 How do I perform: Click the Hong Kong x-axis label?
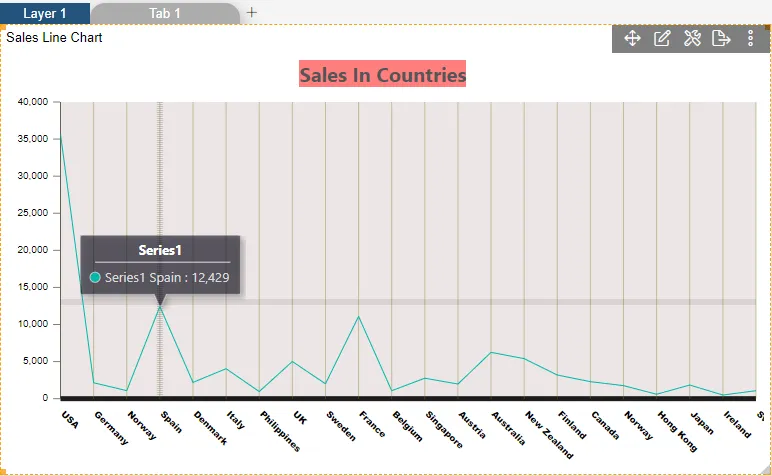pyautogui.click(x=678, y=430)
